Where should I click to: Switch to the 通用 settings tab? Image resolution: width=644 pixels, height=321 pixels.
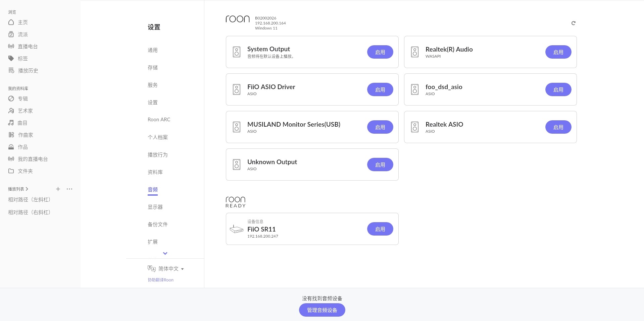153,50
